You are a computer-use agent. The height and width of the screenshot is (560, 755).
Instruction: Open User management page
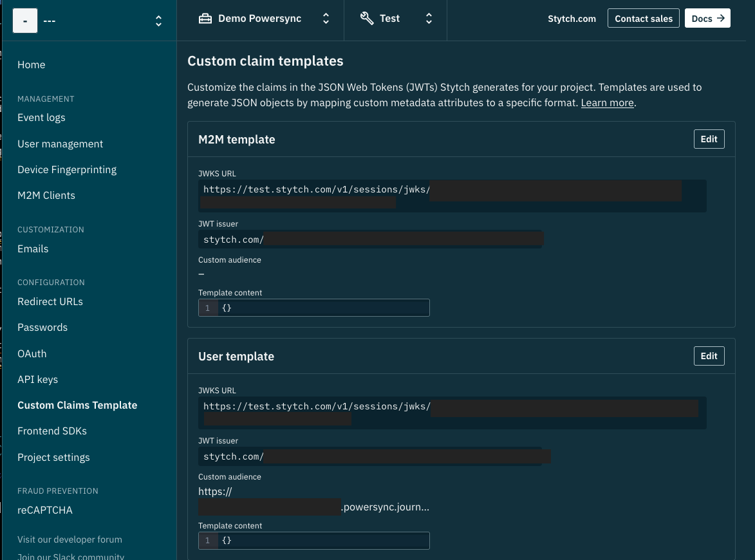click(x=61, y=144)
